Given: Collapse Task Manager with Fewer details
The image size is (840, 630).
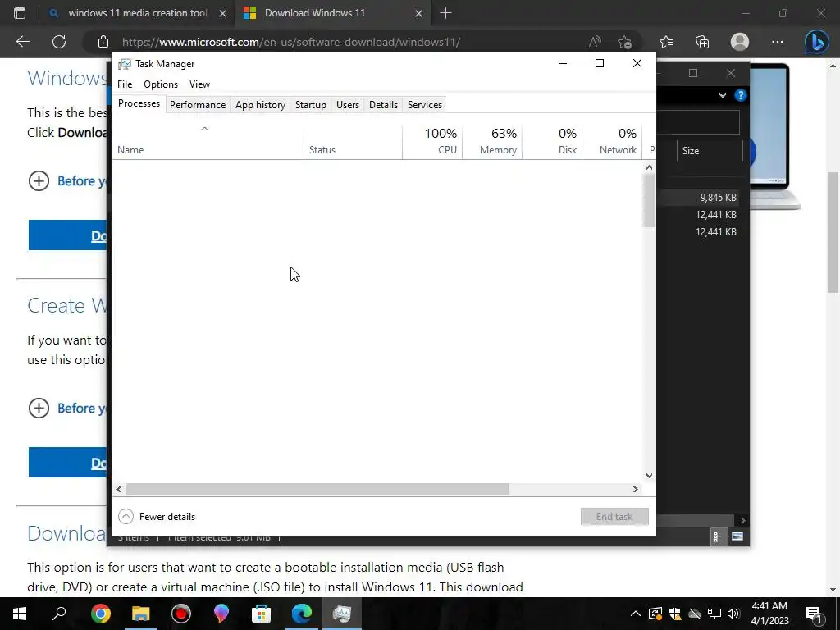Looking at the screenshot, I should pyautogui.click(x=157, y=517).
